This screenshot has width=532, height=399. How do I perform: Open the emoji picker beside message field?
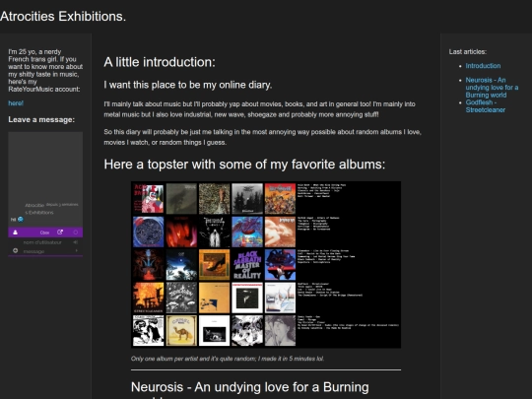pyautogui.click(x=15, y=251)
